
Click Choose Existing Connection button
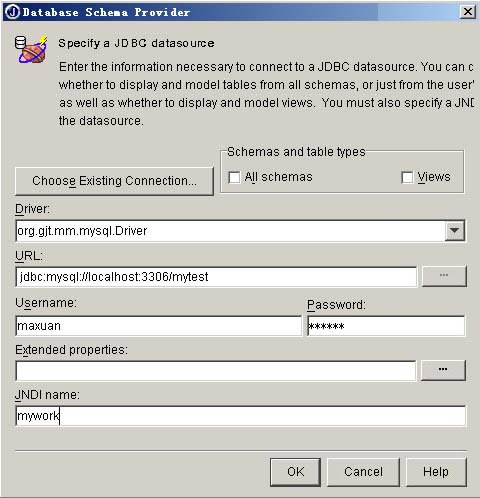[114, 181]
